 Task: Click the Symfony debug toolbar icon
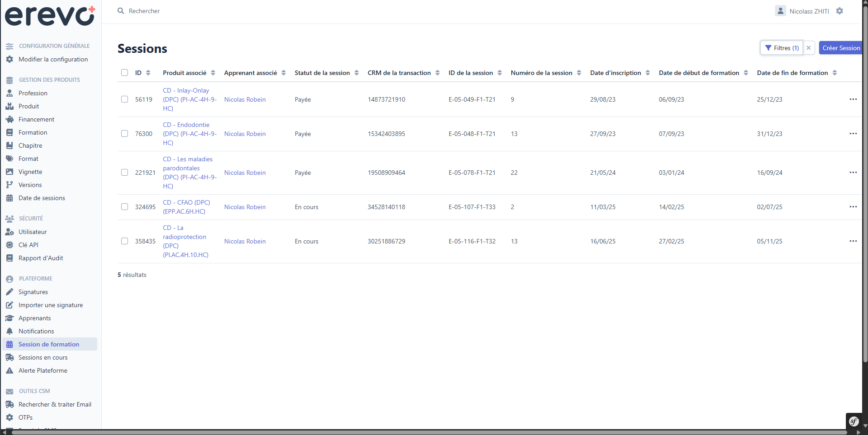click(x=854, y=421)
